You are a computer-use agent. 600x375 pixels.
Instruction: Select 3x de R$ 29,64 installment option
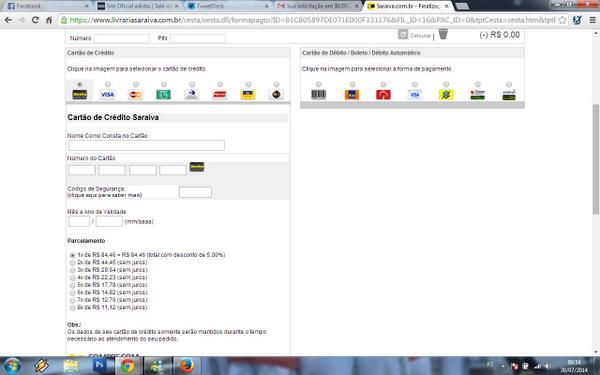(x=73, y=270)
